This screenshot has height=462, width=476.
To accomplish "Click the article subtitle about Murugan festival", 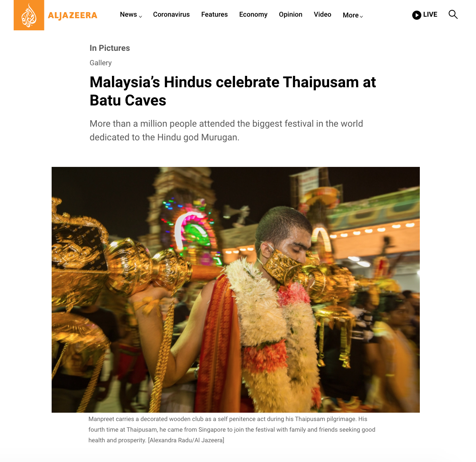I will 226,130.
